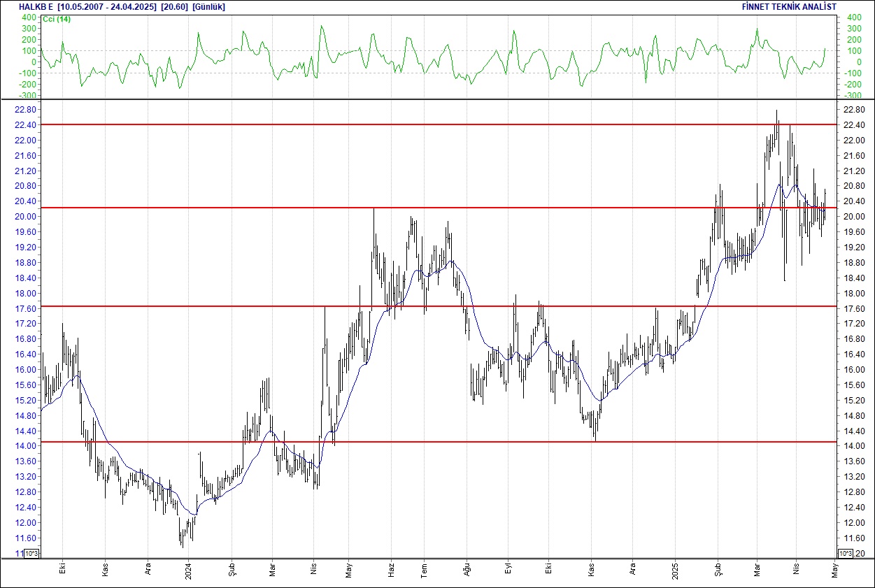This screenshot has width=875, height=588.
Task: Click the Ağu month label on time axis
Action: (467, 571)
